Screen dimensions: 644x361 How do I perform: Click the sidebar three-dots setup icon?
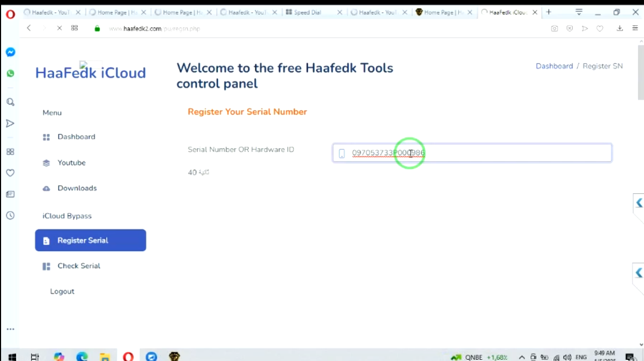[x=10, y=329]
